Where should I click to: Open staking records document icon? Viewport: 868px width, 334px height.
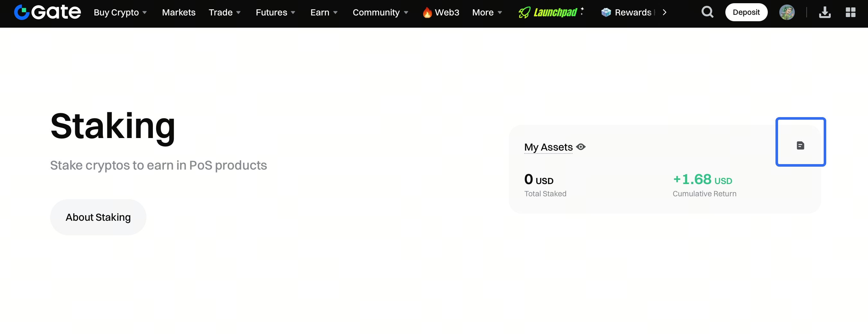pos(800,145)
